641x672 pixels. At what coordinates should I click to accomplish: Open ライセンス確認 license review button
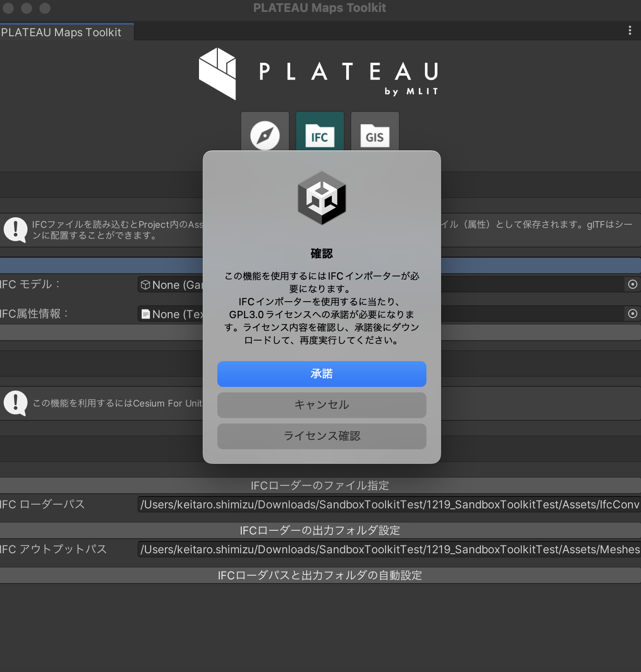322,436
